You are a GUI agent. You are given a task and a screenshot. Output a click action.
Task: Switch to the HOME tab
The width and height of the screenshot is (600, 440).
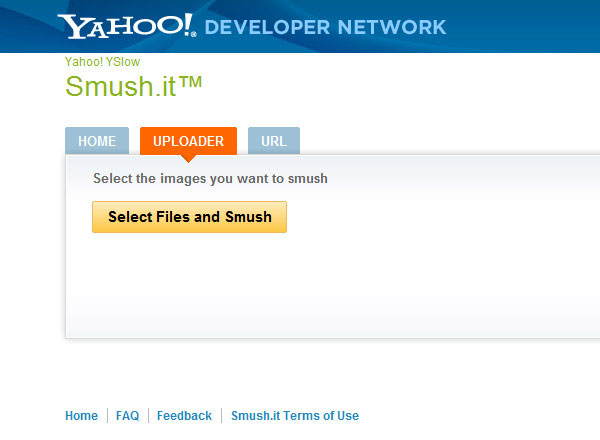tap(97, 141)
